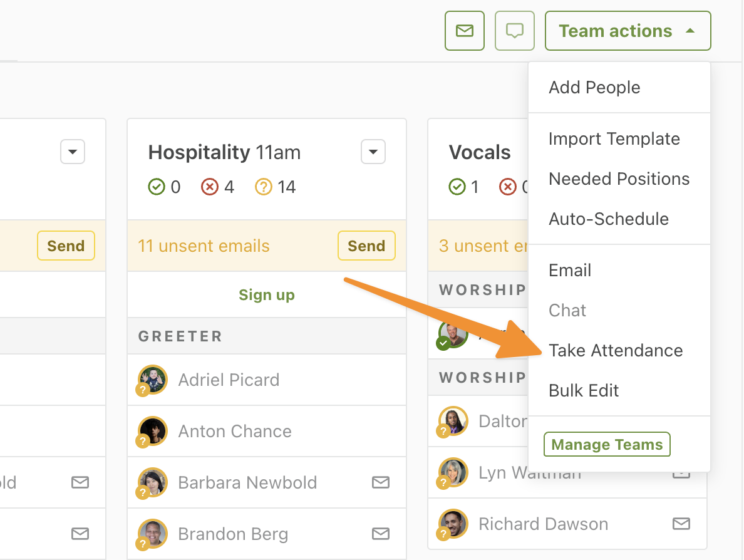
Task: Click the GREETER position header
Action: pos(267,336)
